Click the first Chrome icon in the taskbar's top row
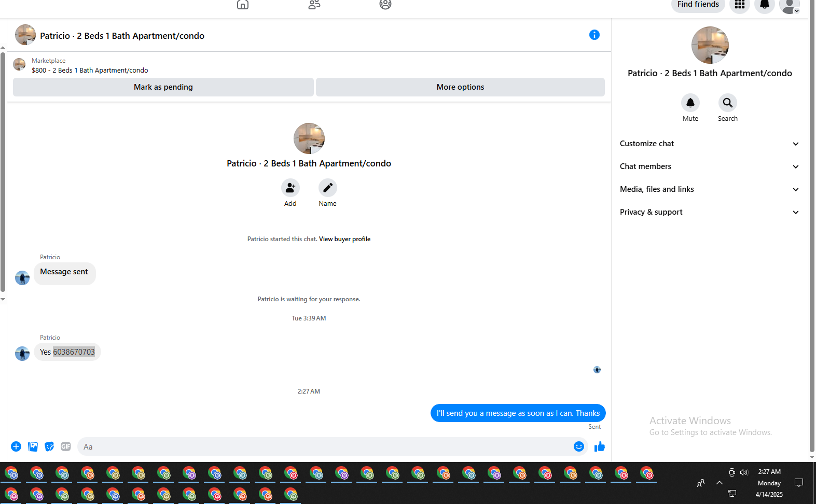The height and width of the screenshot is (504, 816). pos(11,473)
